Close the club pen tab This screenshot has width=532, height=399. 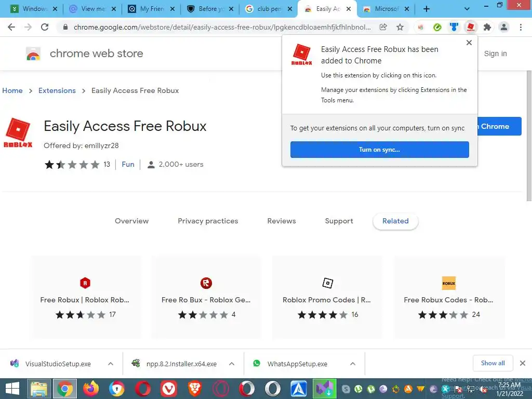[290, 9]
